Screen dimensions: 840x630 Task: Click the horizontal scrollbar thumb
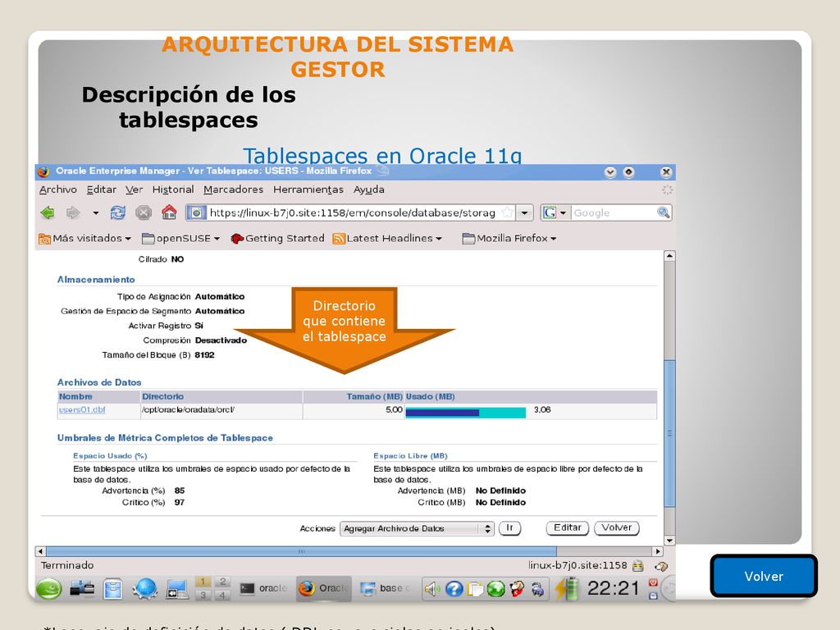pos(301,551)
